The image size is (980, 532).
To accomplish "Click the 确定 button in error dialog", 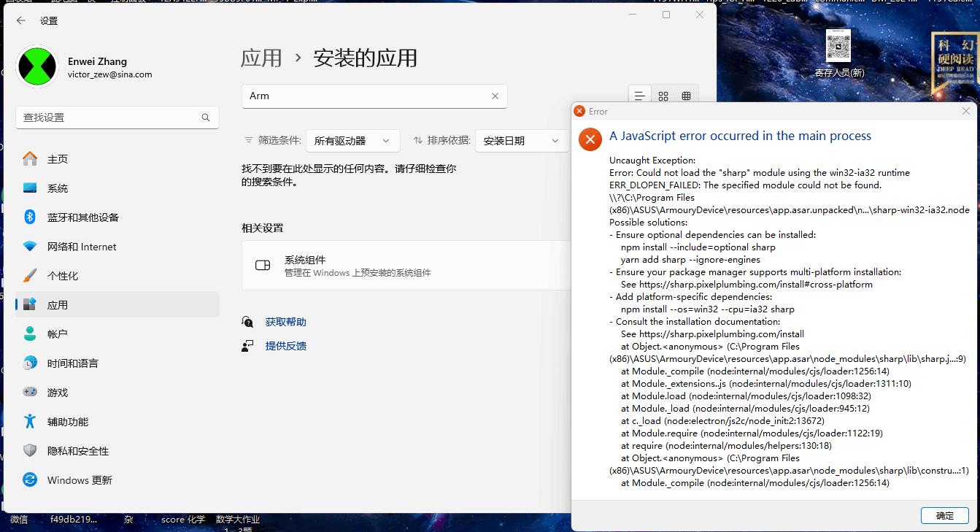I will pos(944,515).
